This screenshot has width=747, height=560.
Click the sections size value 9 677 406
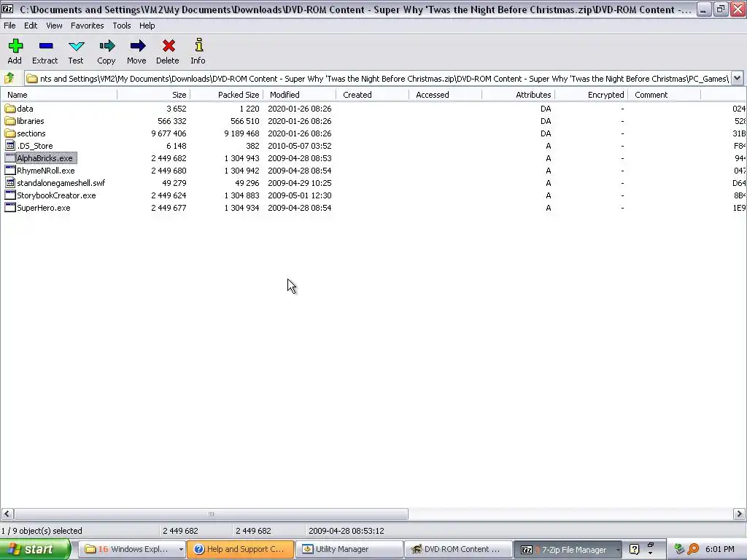[169, 133]
